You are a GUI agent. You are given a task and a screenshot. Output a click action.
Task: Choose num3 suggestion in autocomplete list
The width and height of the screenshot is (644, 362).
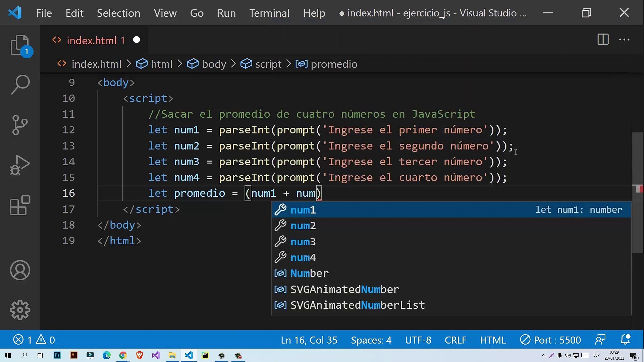point(451,241)
